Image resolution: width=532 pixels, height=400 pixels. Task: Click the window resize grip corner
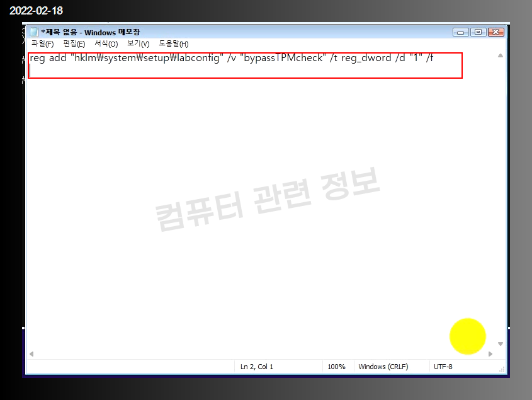tap(502, 369)
